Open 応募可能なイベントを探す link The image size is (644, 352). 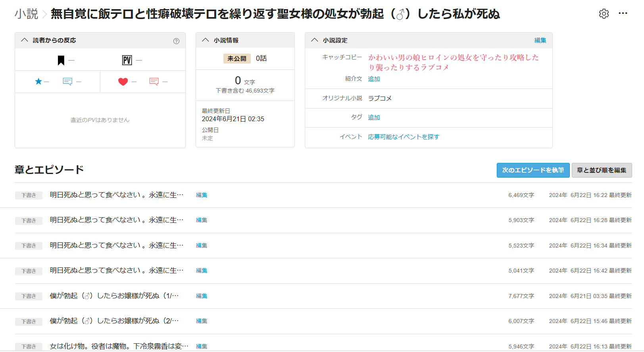[403, 137]
